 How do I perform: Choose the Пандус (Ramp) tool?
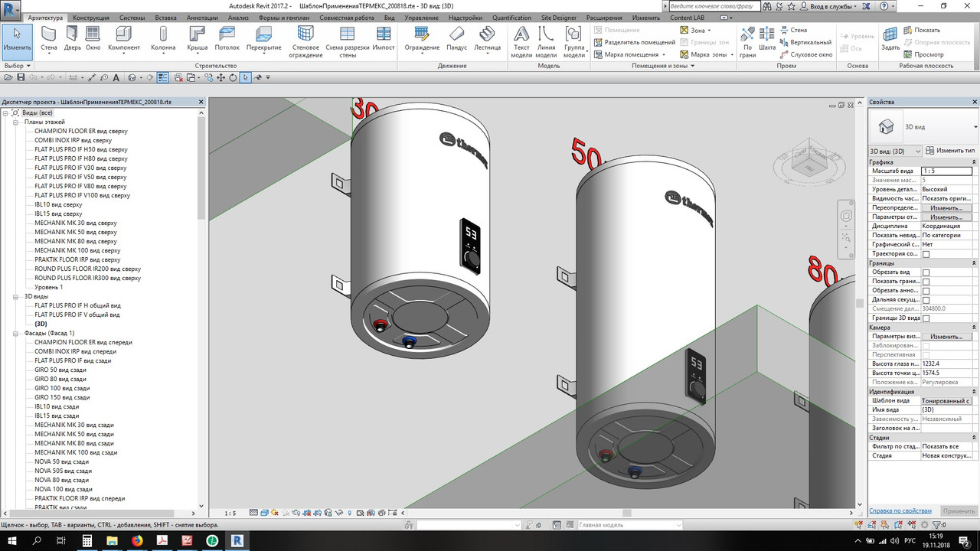456,39
